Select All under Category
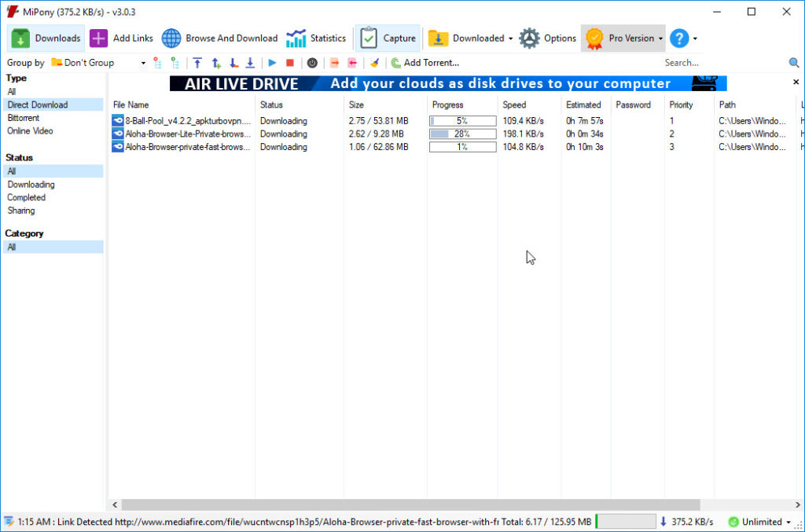 [53, 247]
